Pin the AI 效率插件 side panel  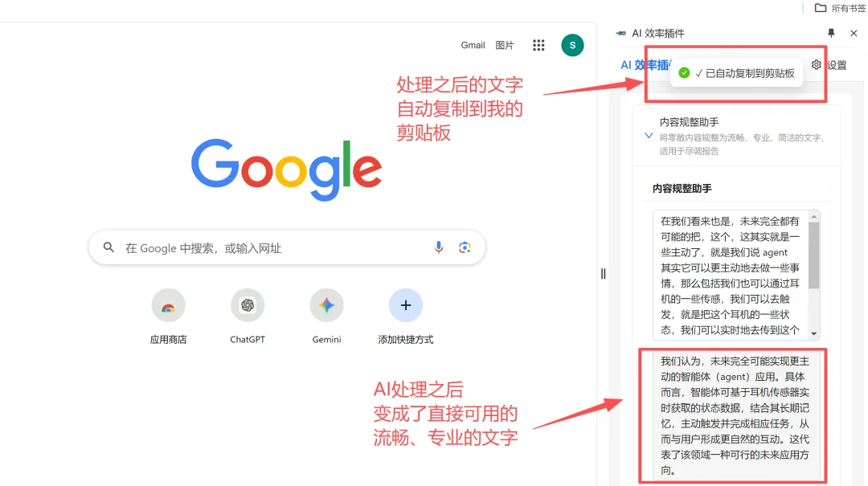(831, 33)
